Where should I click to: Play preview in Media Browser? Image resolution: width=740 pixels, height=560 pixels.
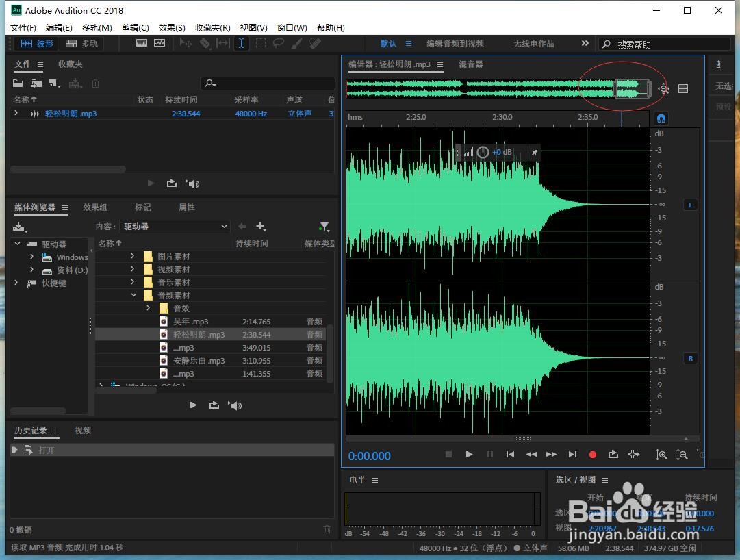pos(193,405)
